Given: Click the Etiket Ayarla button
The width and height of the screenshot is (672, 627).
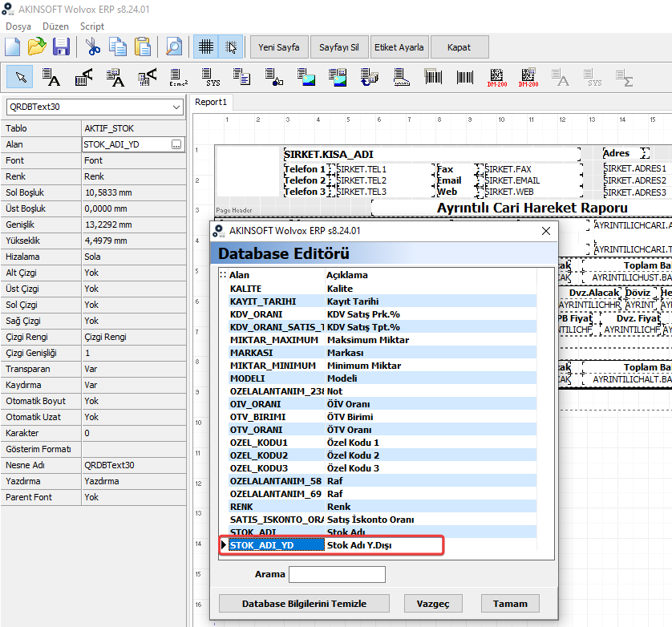Looking at the screenshot, I should coord(399,47).
